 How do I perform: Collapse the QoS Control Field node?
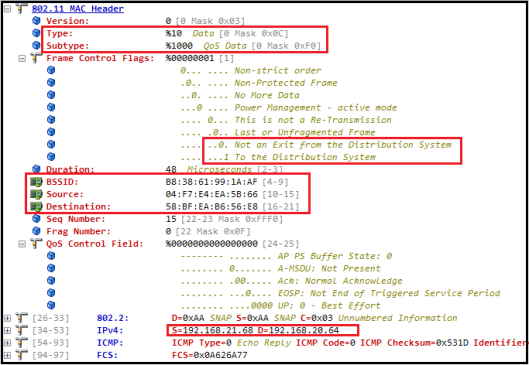(22, 244)
